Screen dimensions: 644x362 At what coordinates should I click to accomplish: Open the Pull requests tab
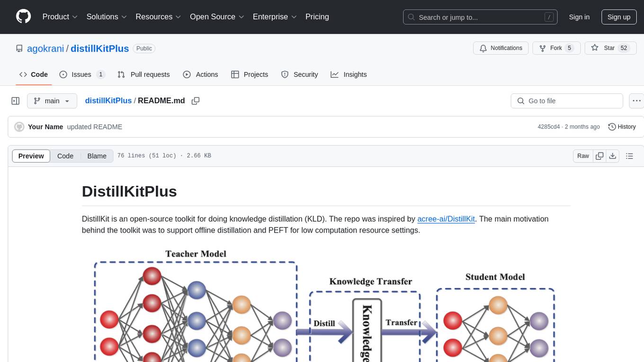143,74
